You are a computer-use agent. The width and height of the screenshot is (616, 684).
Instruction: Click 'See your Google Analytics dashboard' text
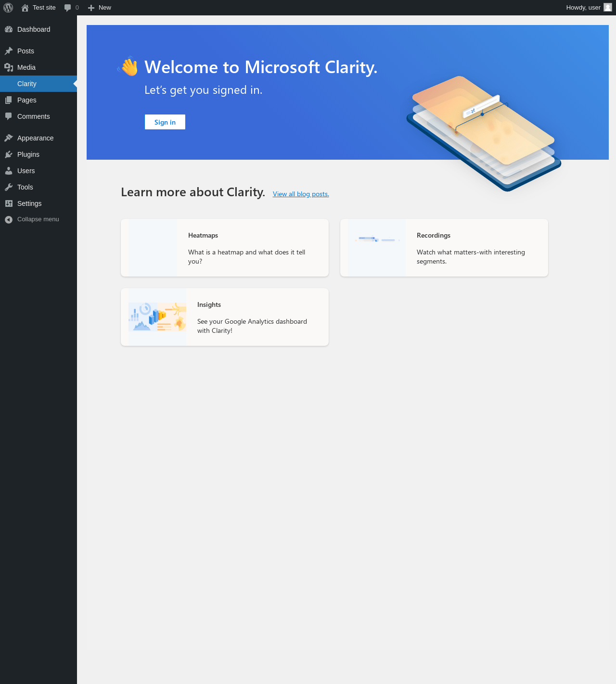pyautogui.click(x=252, y=326)
